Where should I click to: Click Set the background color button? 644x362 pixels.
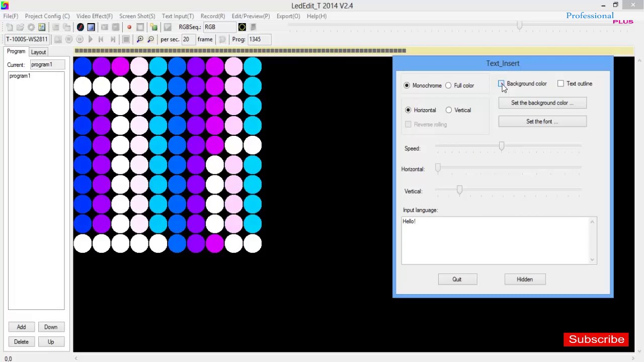pyautogui.click(x=542, y=103)
